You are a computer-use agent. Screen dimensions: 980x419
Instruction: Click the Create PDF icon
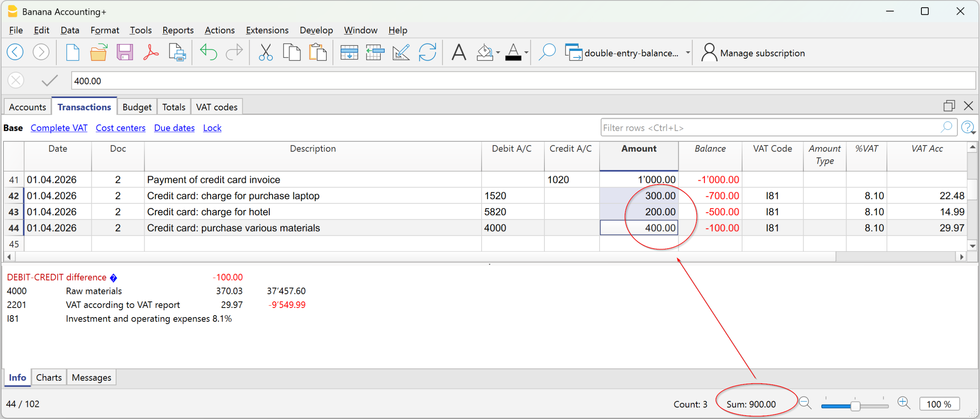[x=151, y=52]
